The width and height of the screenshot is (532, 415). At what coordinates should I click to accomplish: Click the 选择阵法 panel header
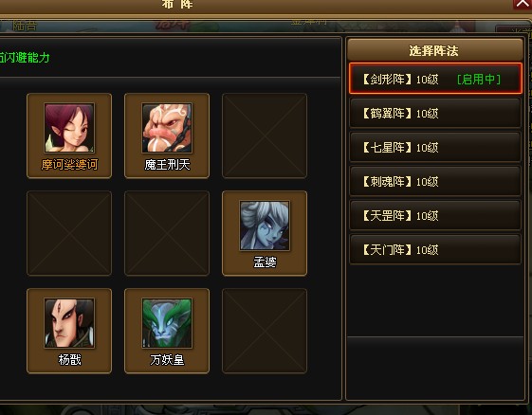tap(435, 50)
